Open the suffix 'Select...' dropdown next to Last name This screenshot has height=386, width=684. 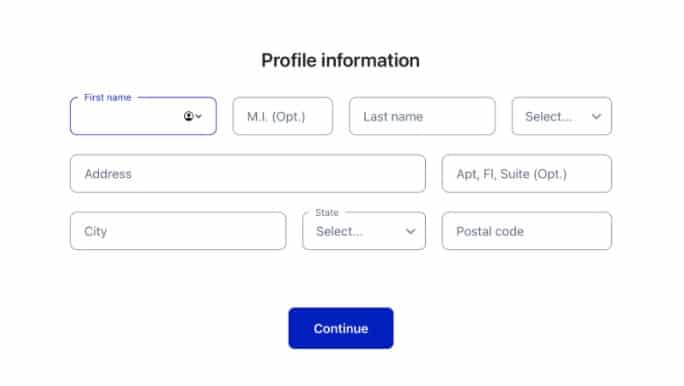click(x=562, y=116)
